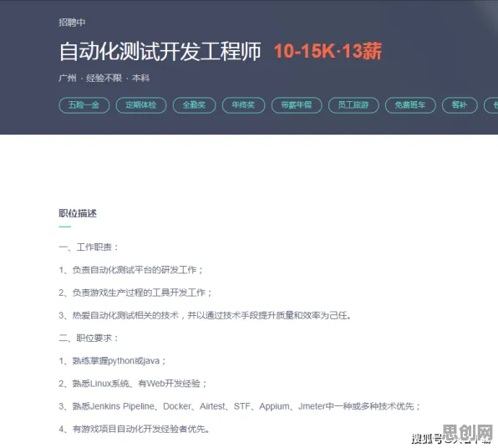
Task: Click the 自动化测试开发工程师 job title
Action: [x=160, y=51]
